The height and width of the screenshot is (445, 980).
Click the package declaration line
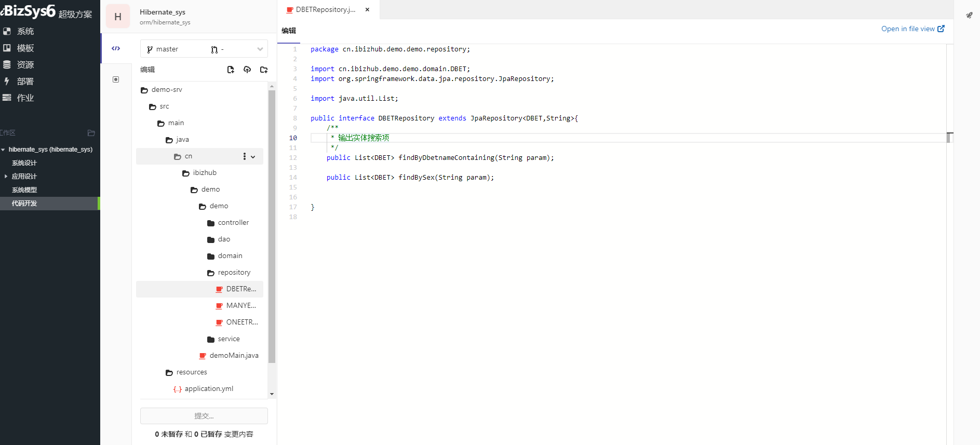point(390,49)
